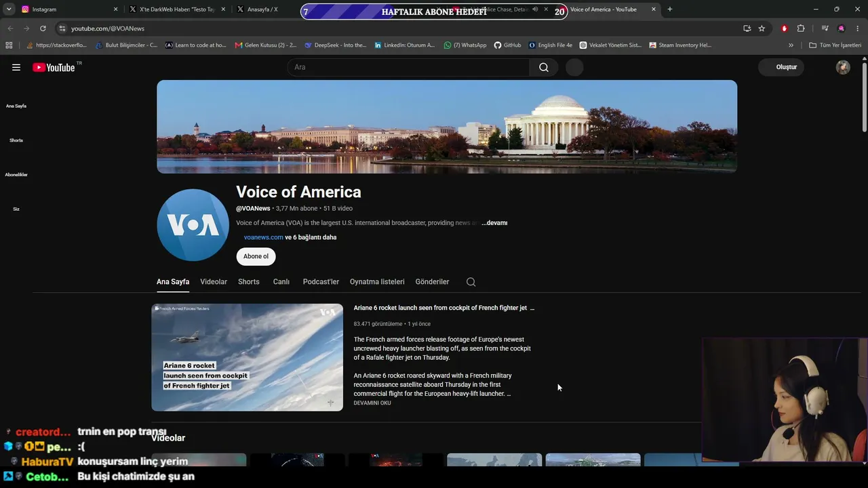Expand the hidden bookmarks overflow chevron
This screenshot has width=868, height=488.
point(791,45)
